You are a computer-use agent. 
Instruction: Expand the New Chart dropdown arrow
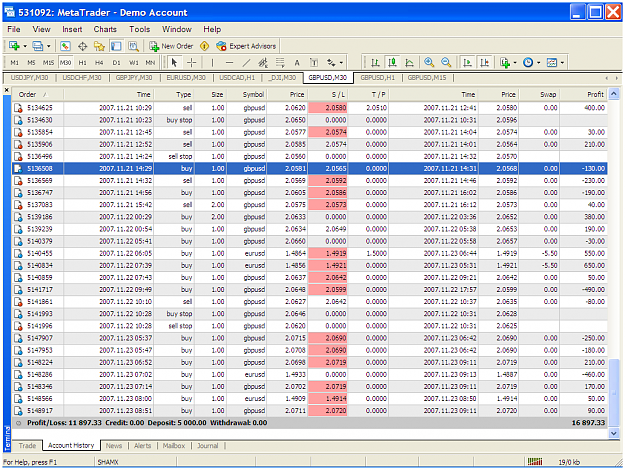[25, 46]
